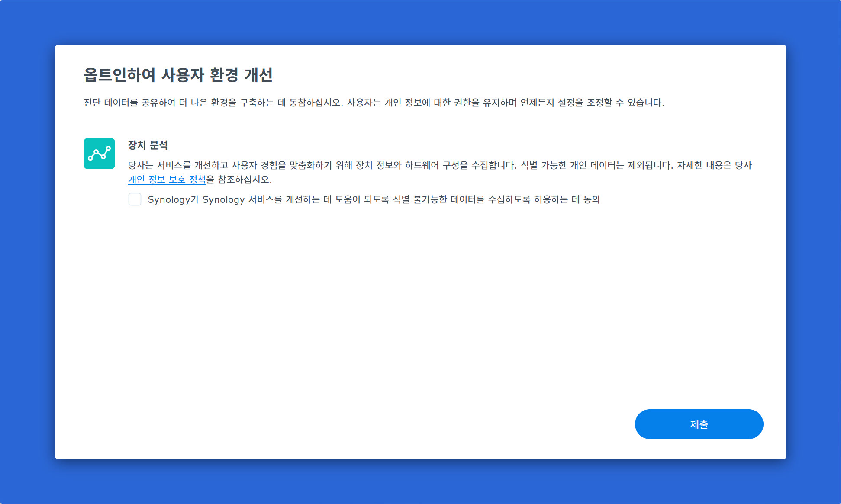Click '언제든지 설정을 조정할 수 있습니다' text
This screenshot has width=841, height=504.
pyautogui.click(x=592, y=103)
